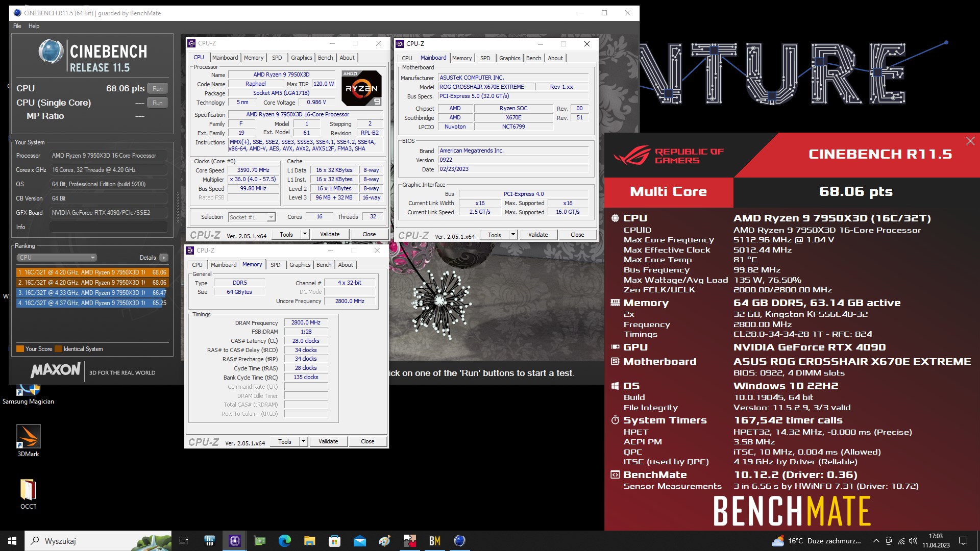
Task: Open CPU tab in CPU-Z Memory window
Action: pyautogui.click(x=197, y=265)
